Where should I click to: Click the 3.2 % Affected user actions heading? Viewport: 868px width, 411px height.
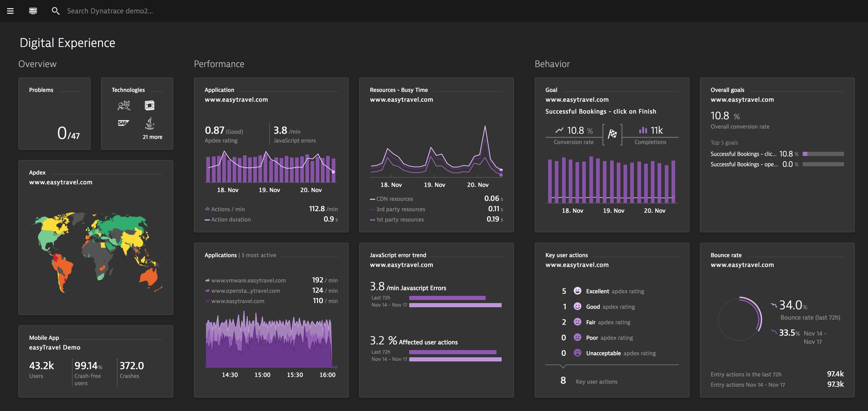[x=414, y=341]
